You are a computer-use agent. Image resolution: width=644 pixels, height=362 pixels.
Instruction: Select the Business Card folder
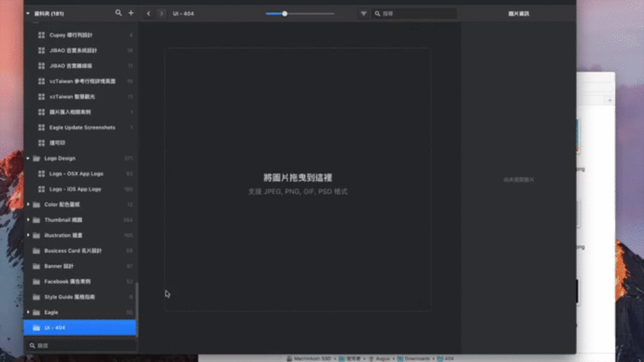pos(80,251)
